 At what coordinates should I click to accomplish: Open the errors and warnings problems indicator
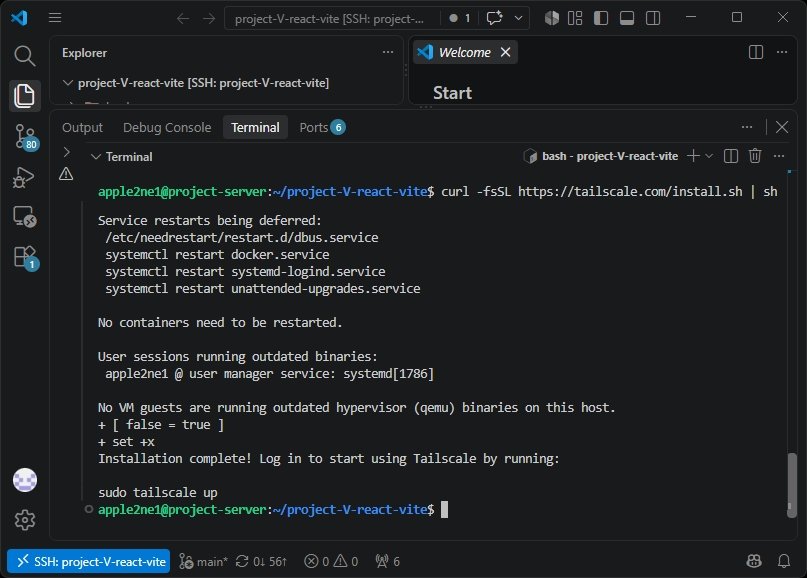[x=331, y=561]
